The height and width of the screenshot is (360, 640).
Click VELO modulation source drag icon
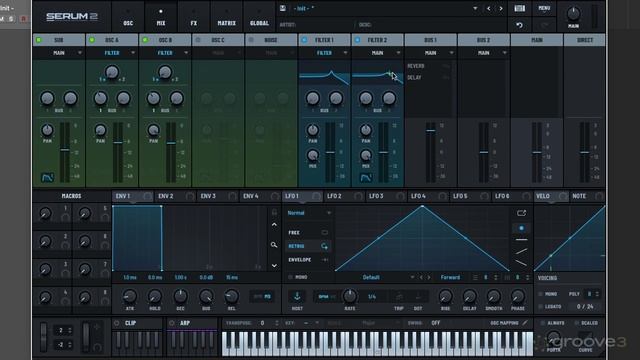click(x=563, y=196)
